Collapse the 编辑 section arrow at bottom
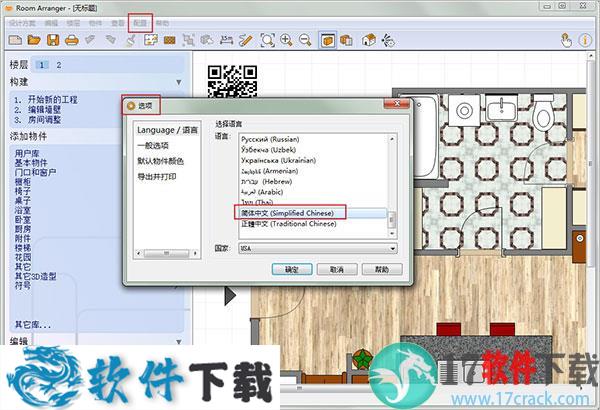The width and height of the screenshot is (600, 410). (x=179, y=341)
